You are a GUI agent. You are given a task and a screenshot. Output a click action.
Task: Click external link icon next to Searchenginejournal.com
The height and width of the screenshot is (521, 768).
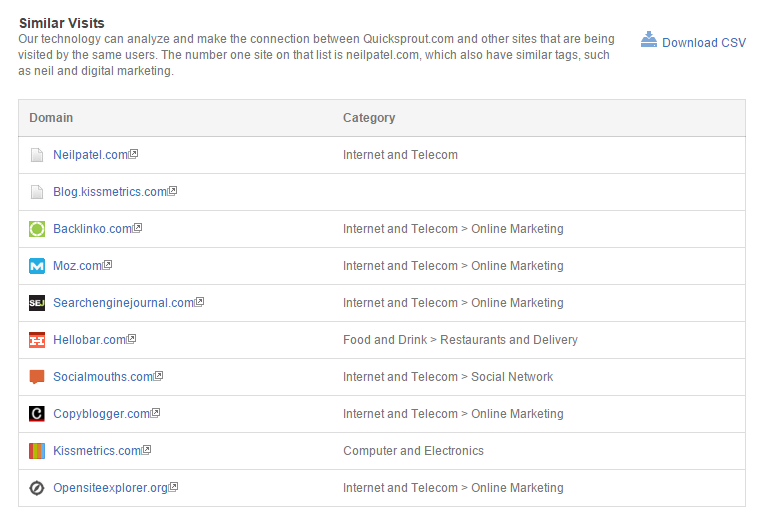(199, 302)
